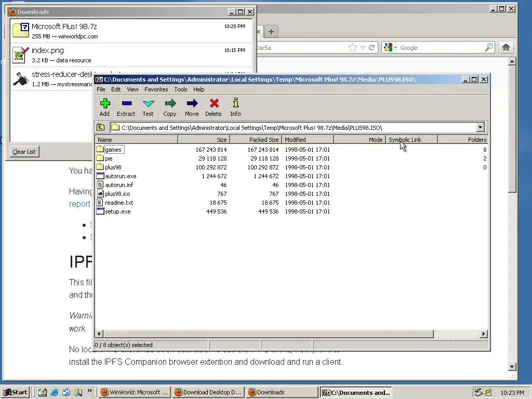The width and height of the screenshot is (532, 399).
Task: Click the Copy toolbar icon
Action: click(x=170, y=103)
